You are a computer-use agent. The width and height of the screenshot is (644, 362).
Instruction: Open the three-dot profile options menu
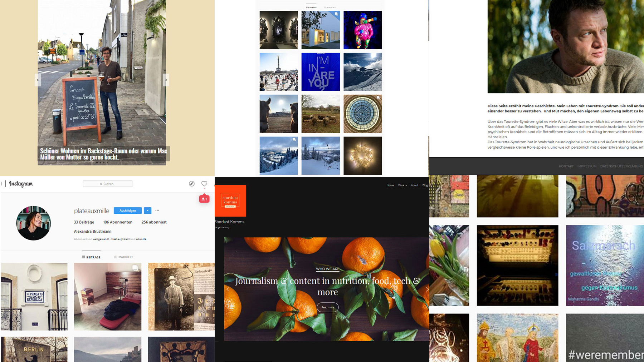click(x=157, y=210)
